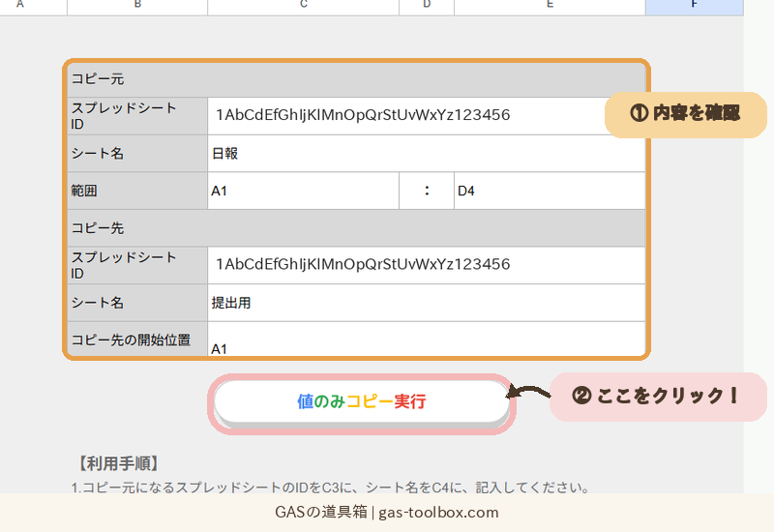This screenshot has height=532, width=774.
Task: Select column header D
Action: pos(427,7)
